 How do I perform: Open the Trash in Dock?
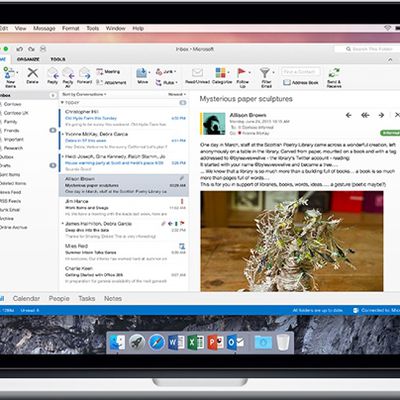click(x=283, y=342)
